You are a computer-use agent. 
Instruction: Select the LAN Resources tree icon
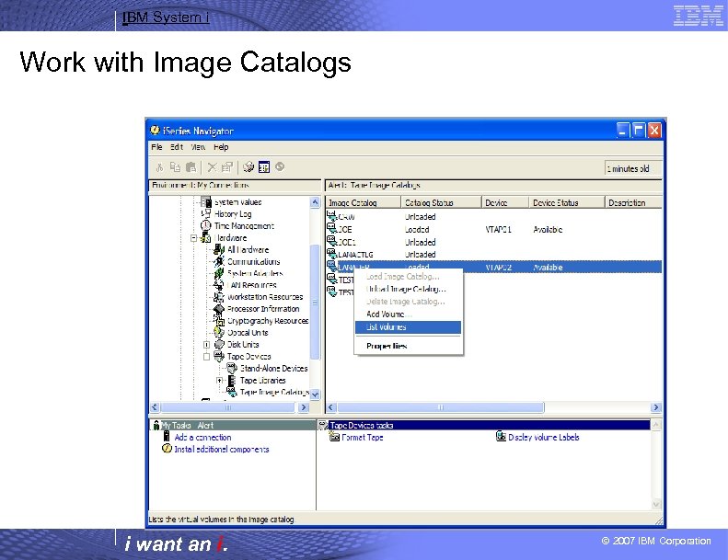(219, 285)
